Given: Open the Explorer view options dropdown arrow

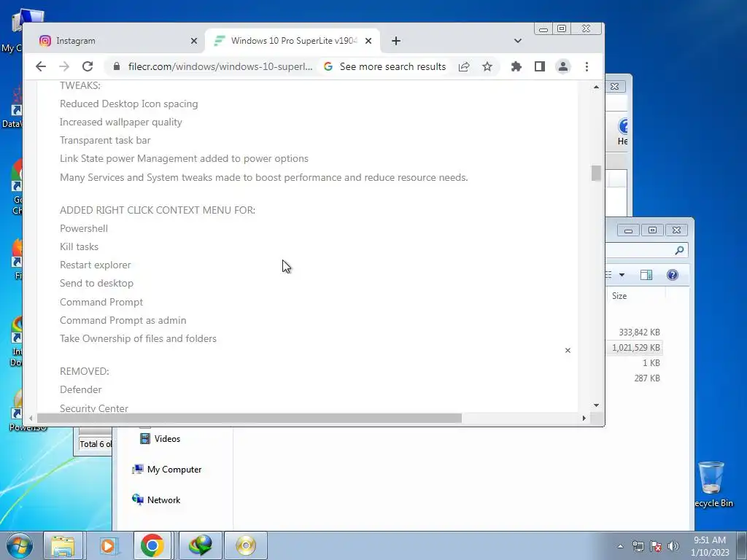Looking at the screenshot, I should (622, 275).
